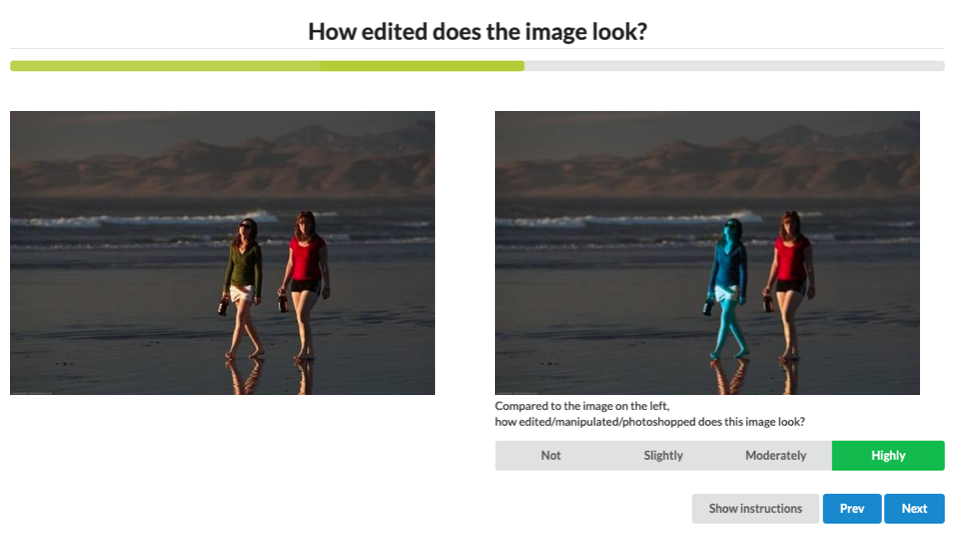The image size is (957, 541).
Task: Click the original beach photo on left
Action: click(222, 253)
